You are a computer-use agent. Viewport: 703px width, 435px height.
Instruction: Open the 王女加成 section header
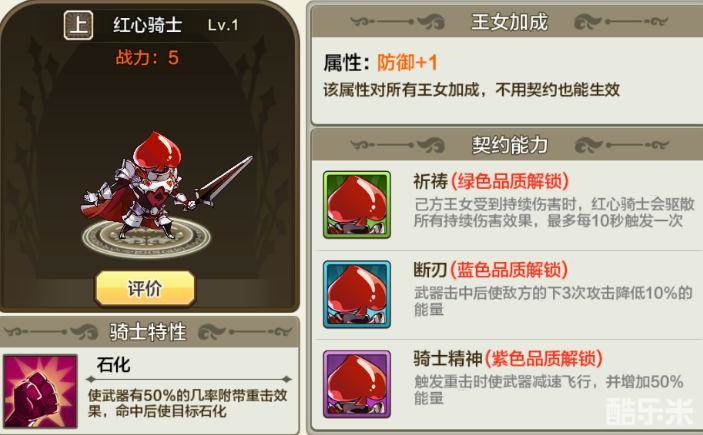pos(509,22)
